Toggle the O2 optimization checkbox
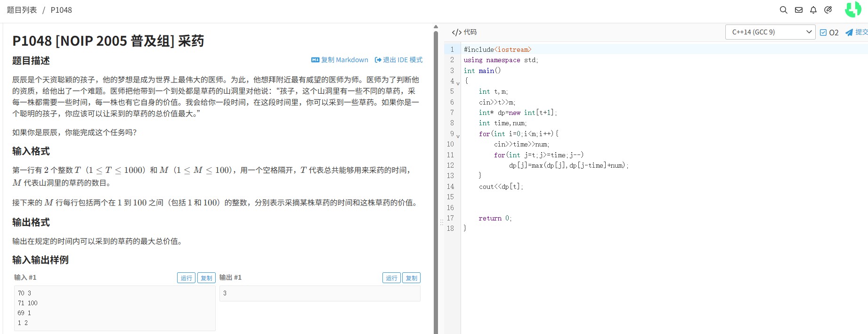Viewport: 868px width, 334px height. coord(823,33)
